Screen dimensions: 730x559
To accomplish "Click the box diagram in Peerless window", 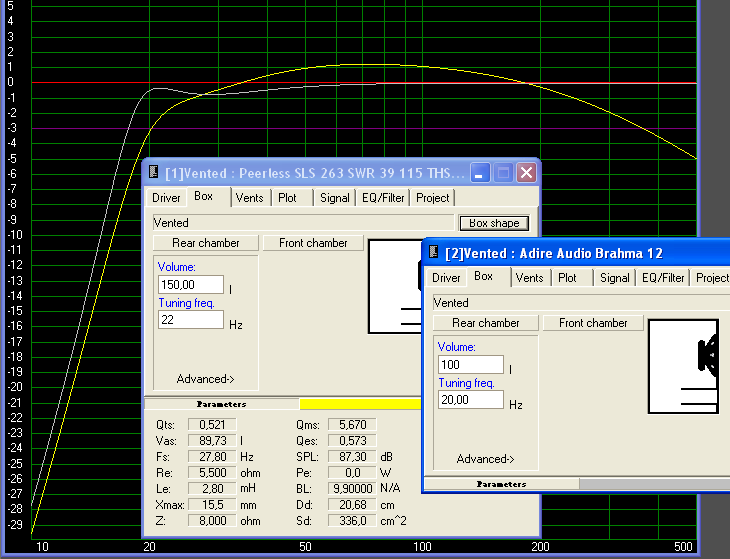I will click(x=394, y=286).
